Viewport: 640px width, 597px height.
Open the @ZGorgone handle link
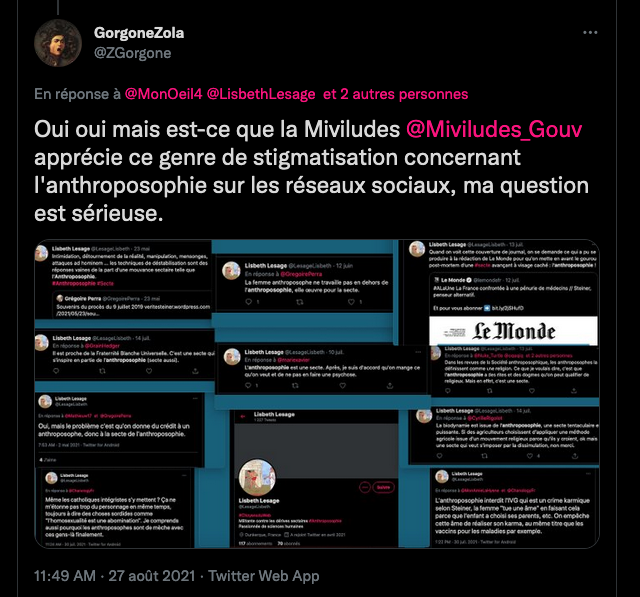click(x=133, y=53)
